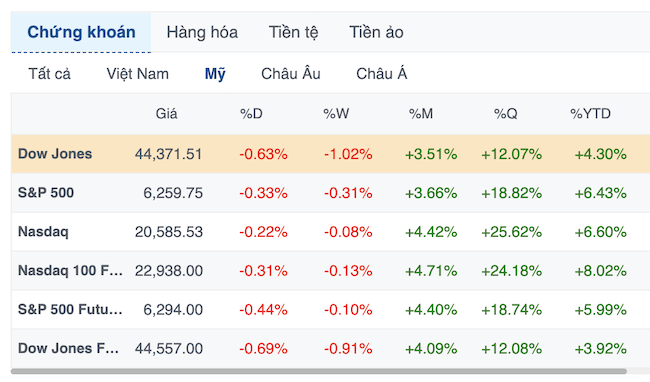The image size is (650, 382).
Task: Filter by Việt Nam region
Action: (138, 74)
